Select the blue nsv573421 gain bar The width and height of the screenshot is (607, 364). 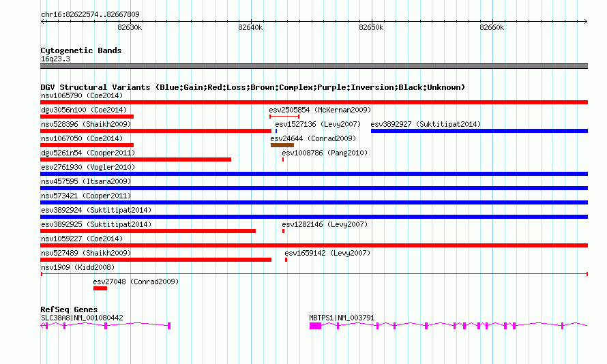click(x=314, y=202)
